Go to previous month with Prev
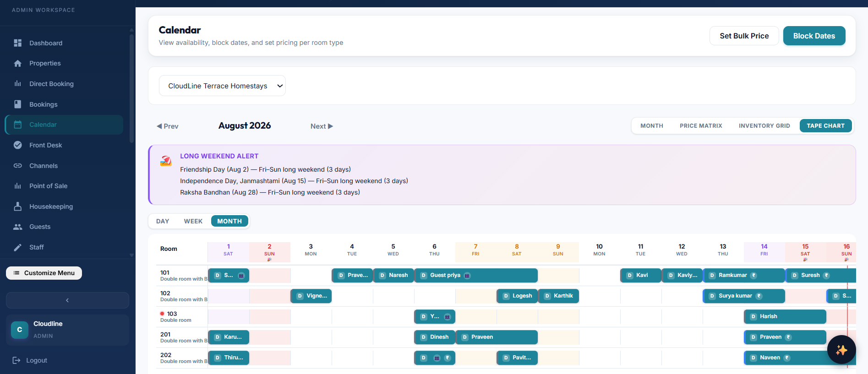The width and height of the screenshot is (868, 374). (168, 126)
